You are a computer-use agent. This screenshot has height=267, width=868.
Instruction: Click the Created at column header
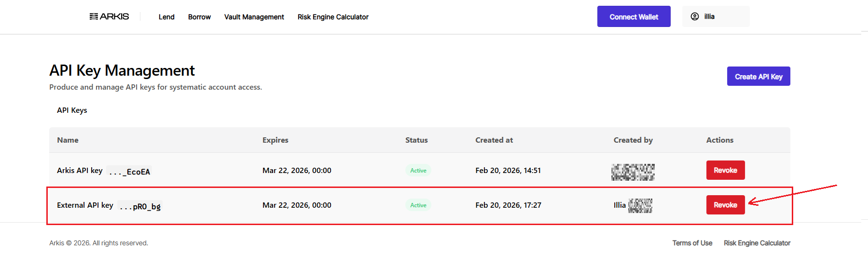coord(494,140)
